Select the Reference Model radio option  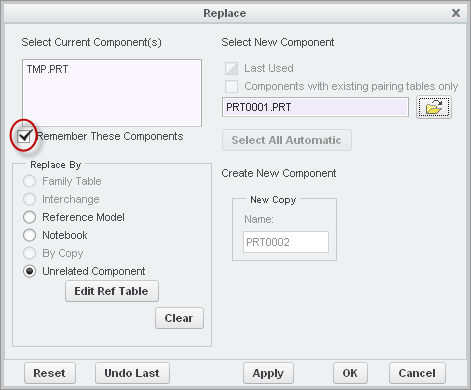(29, 217)
